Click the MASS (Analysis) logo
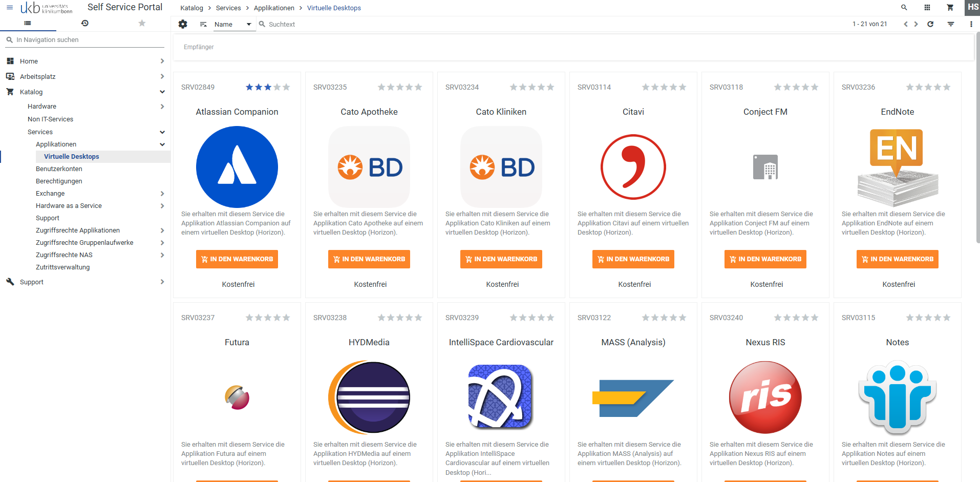The image size is (980, 482). (633, 398)
